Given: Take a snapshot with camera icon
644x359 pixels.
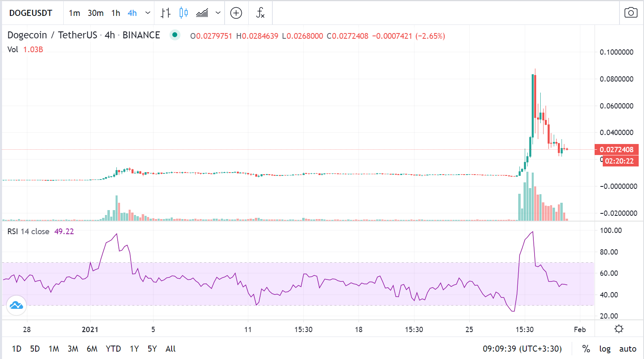Looking at the screenshot, I should [x=631, y=13].
